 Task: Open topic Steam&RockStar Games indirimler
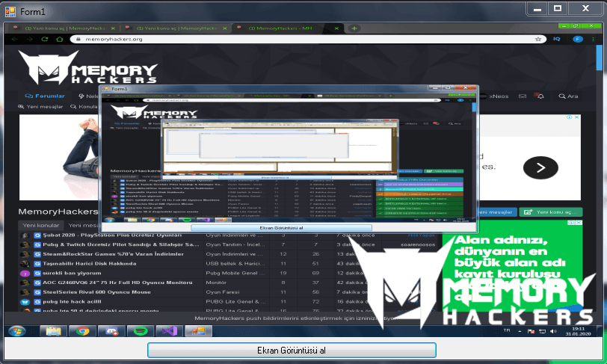(x=113, y=254)
